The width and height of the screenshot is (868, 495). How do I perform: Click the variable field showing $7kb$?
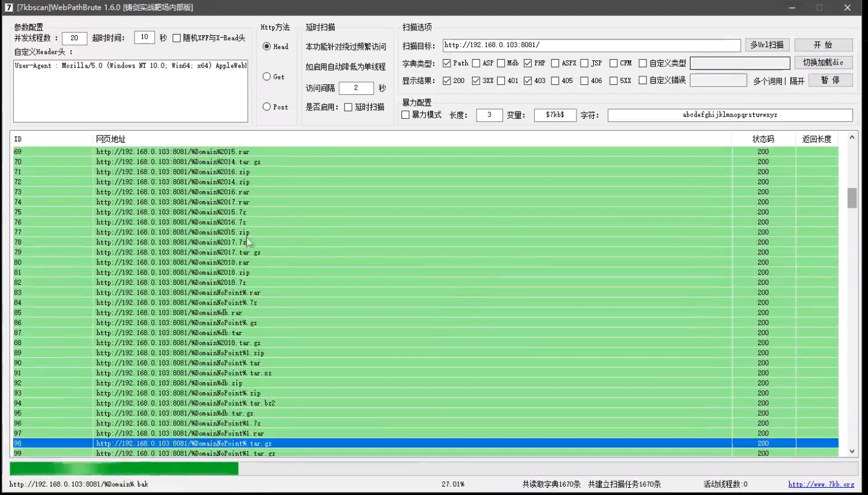[555, 115]
